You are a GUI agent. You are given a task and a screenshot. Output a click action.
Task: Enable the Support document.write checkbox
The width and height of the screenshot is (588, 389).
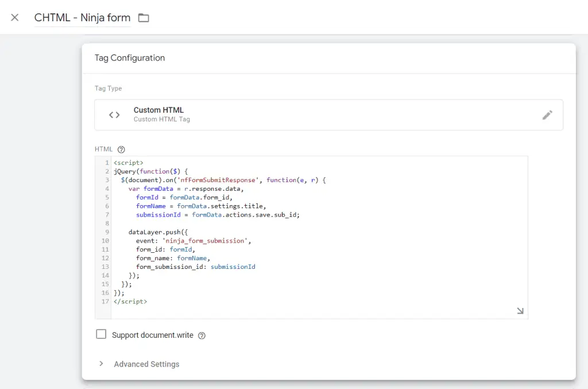click(x=101, y=333)
